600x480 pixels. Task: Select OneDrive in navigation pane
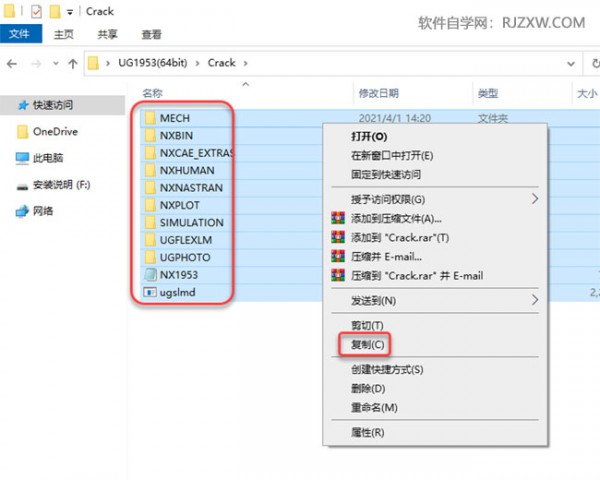coord(55,132)
